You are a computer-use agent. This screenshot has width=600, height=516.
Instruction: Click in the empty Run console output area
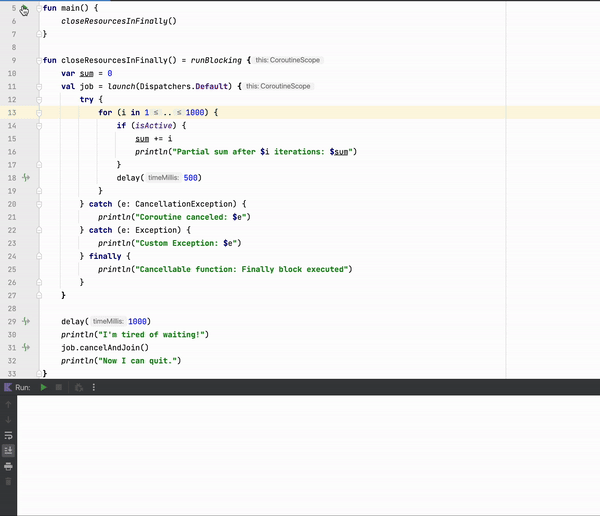[x=300, y=450]
